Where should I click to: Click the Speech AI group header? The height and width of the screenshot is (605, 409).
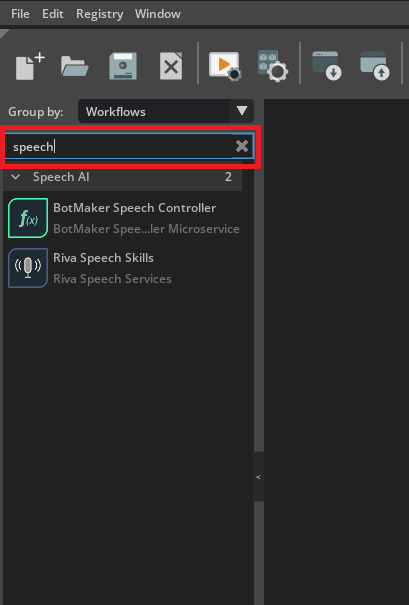(x=123, y=177)
